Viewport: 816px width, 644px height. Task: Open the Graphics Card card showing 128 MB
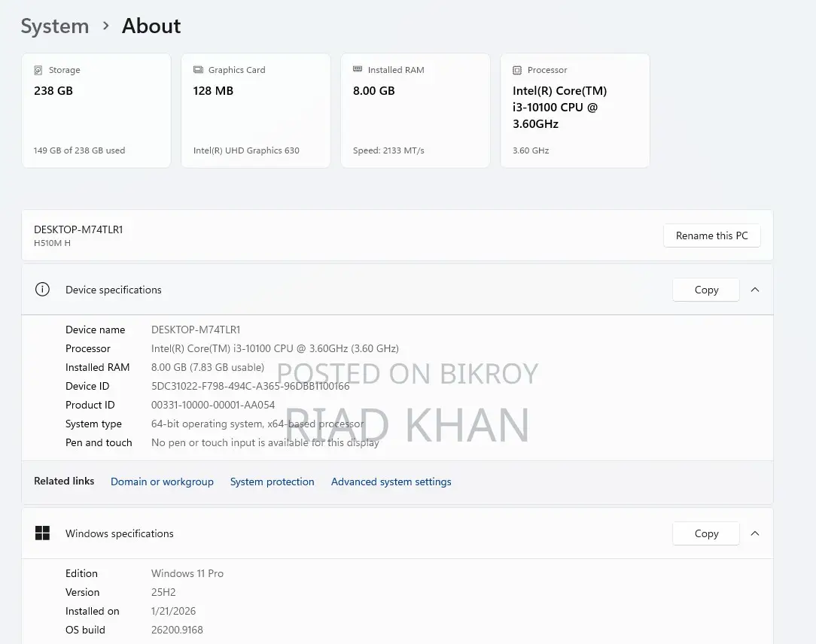click(255, 111)
